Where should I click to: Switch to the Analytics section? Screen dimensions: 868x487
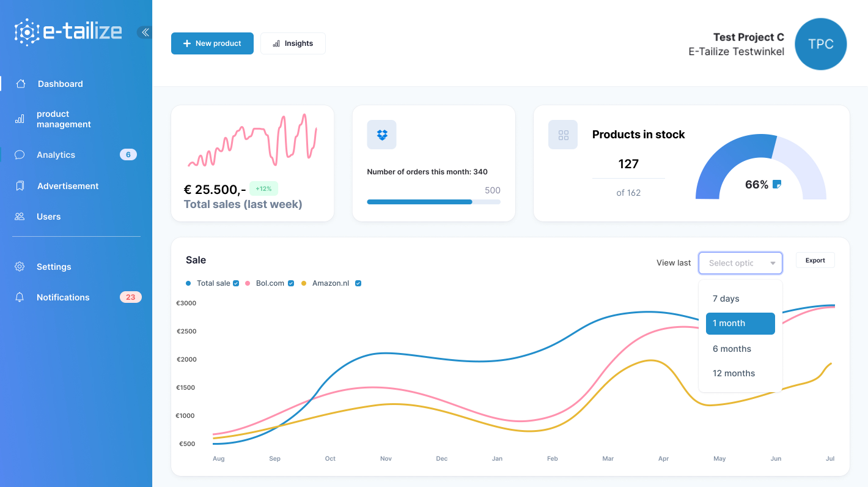tap(54, 155)
